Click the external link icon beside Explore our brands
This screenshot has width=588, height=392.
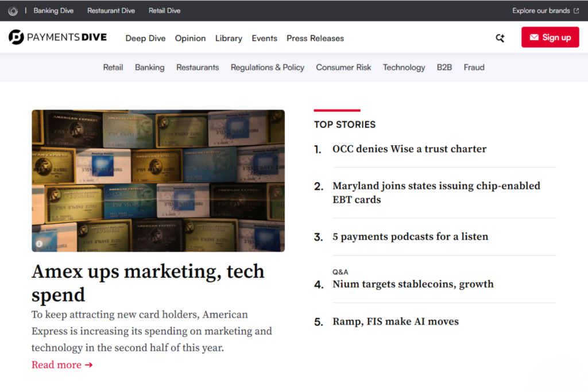point(577,11)
